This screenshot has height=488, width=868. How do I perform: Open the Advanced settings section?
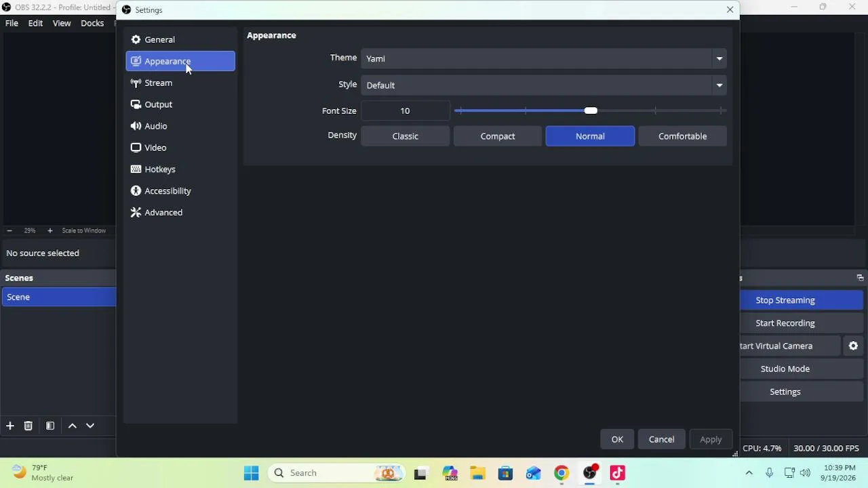(x=180, y=213)
